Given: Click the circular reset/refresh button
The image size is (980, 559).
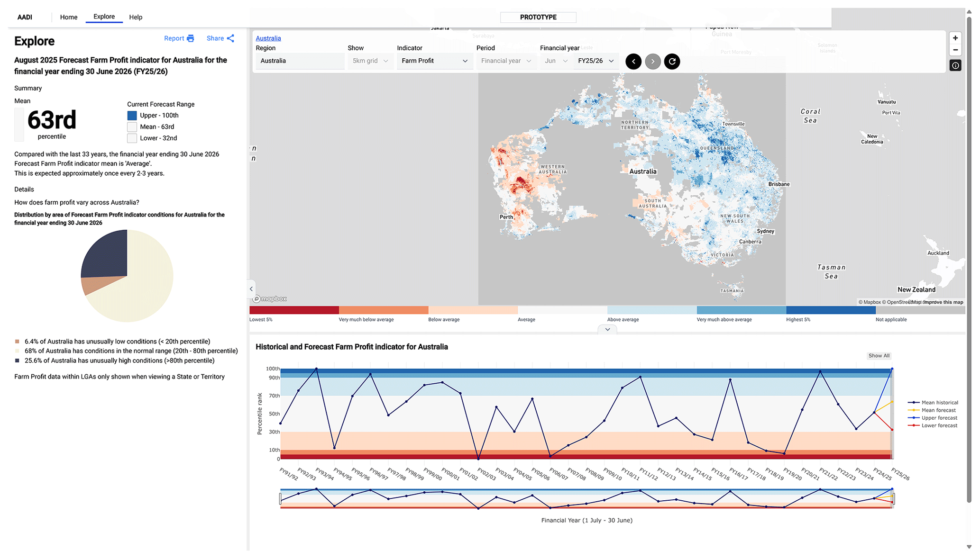Looking at the screenshot, I should (x=672, y=61).
